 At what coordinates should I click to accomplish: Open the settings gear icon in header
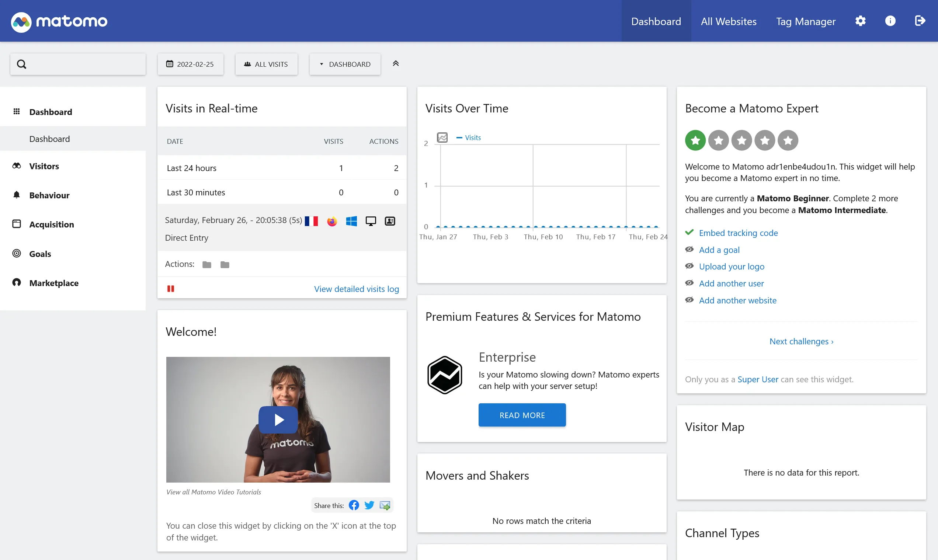tap(860, 21)
